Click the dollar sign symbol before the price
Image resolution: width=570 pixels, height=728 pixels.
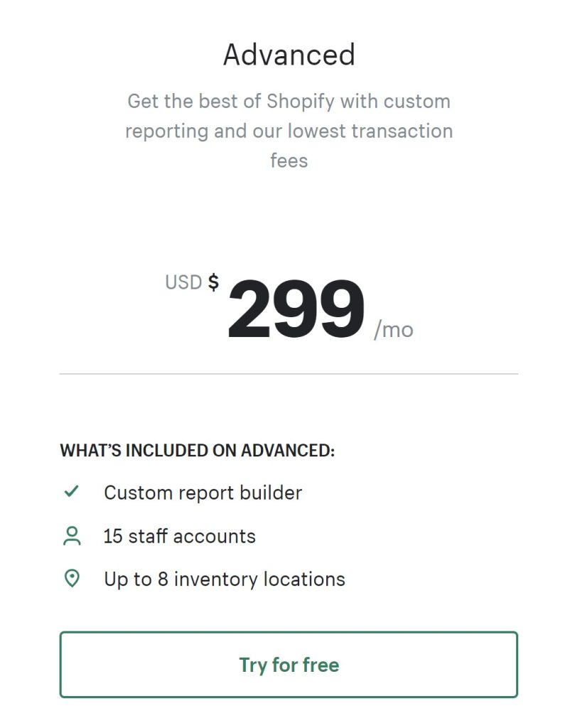pyautogui.click(x=213, y=282)
